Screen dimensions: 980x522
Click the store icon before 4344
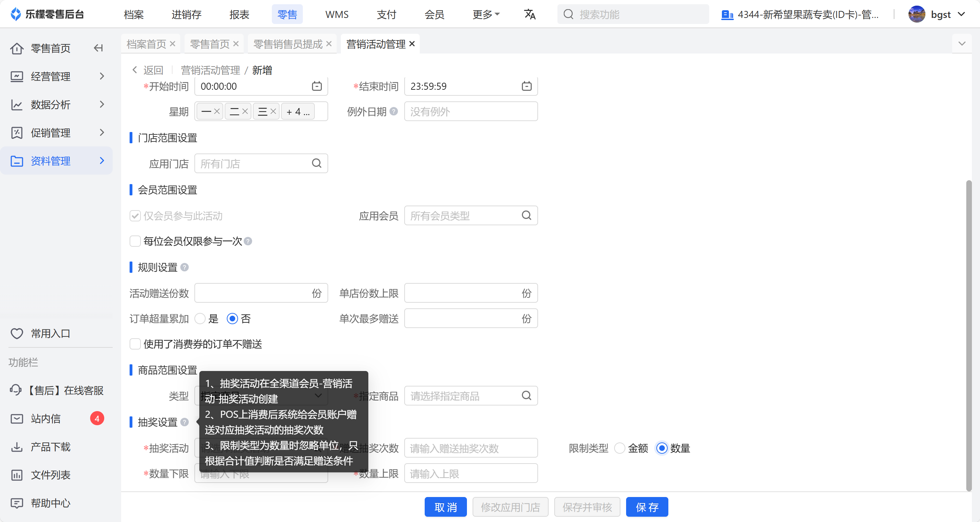pyautogui.click(x=727, y=15)
